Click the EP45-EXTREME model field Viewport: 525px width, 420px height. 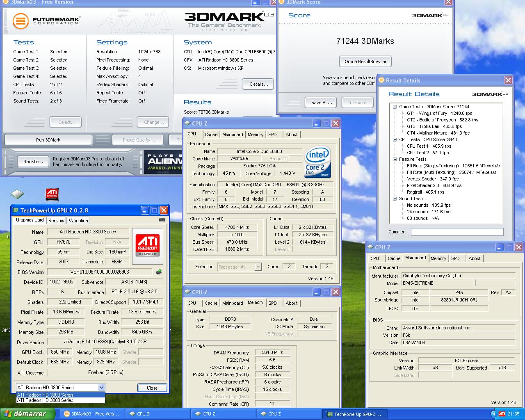tap(438, 283)
